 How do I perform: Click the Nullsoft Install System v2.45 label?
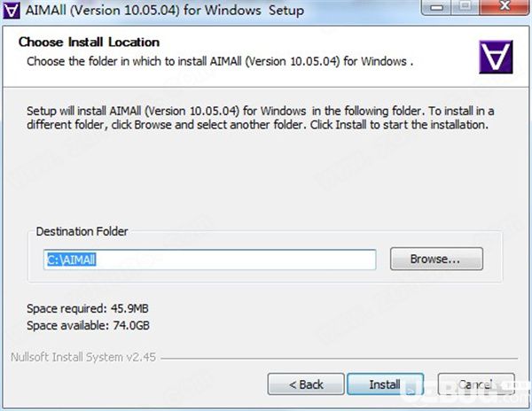(x=83, y=357)
